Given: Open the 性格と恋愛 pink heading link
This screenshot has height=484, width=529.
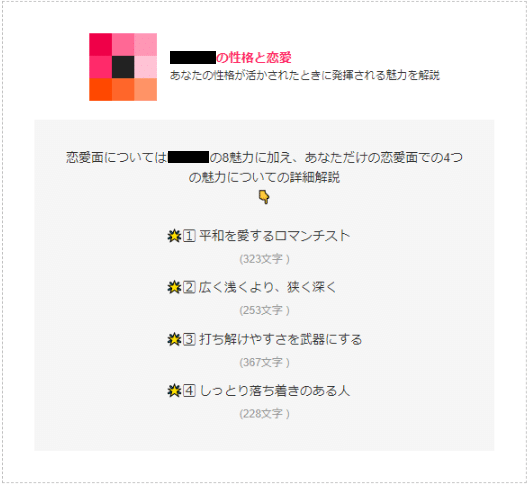Looking at the screenshot, I should pos(230,58).
